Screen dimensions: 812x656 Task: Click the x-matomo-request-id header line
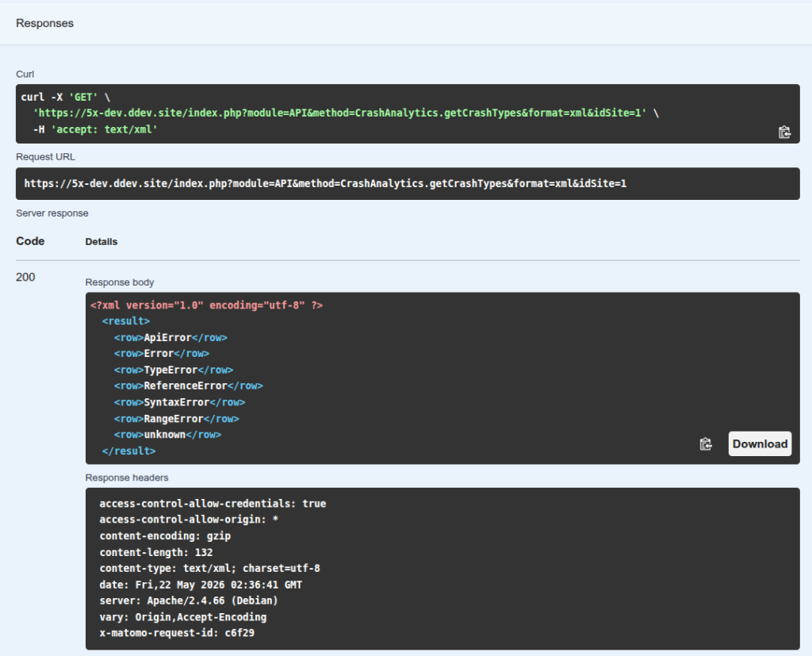click(177, 633)
